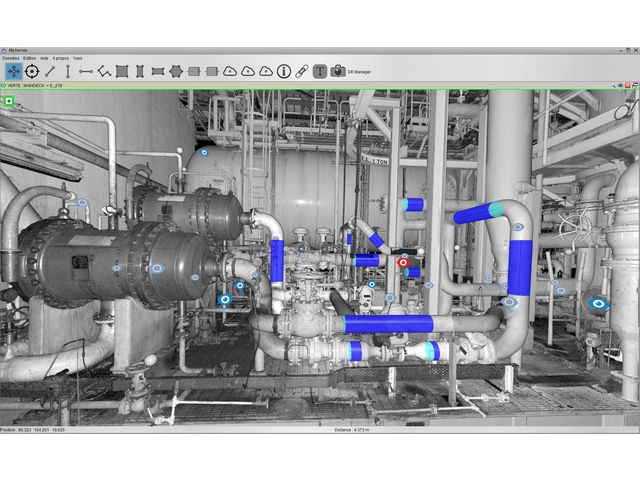Select the horizontal measurement tool
Viewport: 640px width, 480px height.
pos(85,71)
